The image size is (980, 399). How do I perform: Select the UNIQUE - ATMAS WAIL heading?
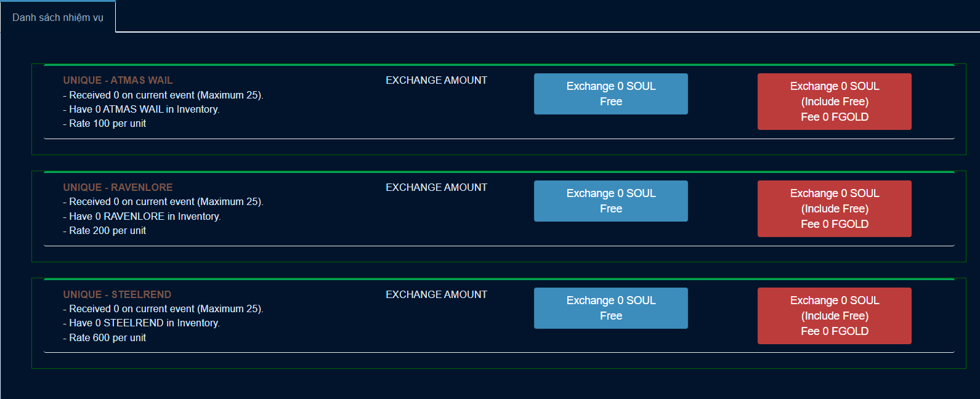pyautogui.click(x=118, y=80)
